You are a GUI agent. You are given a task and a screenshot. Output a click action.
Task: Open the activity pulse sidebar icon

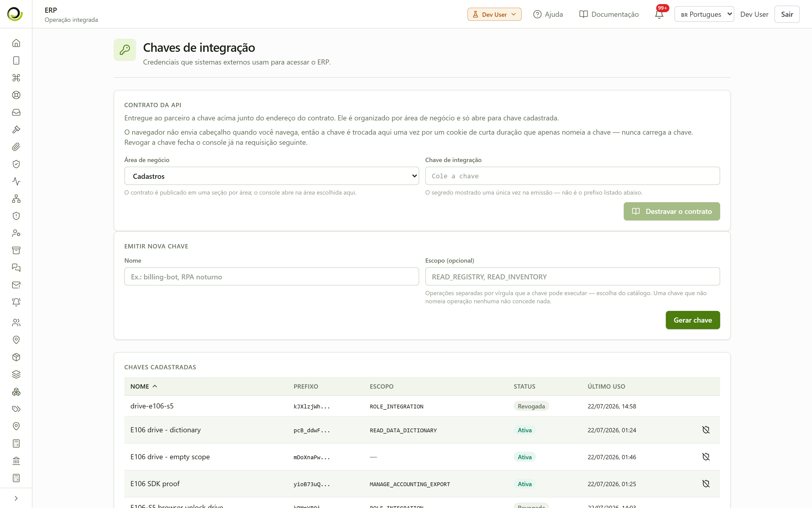(16, 181)
